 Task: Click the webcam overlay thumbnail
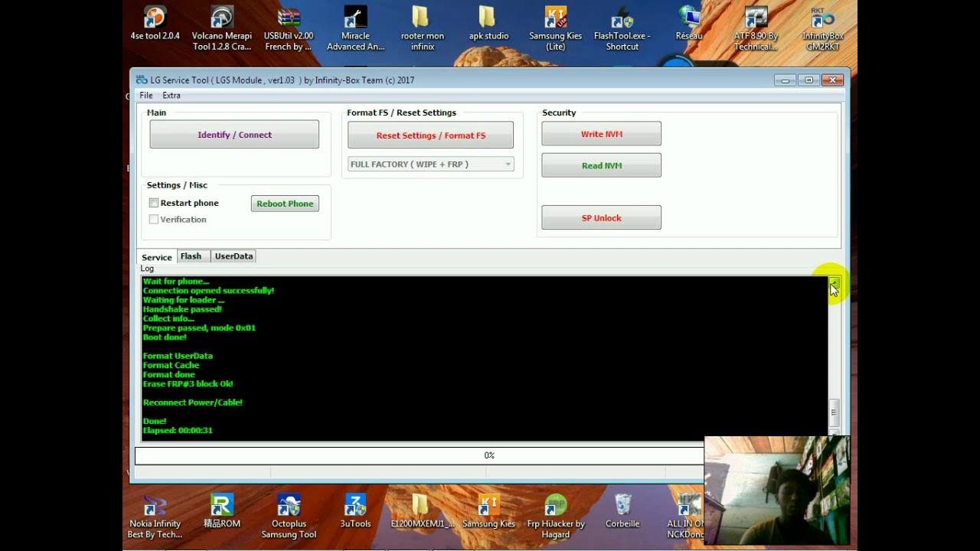pos(777,491)
